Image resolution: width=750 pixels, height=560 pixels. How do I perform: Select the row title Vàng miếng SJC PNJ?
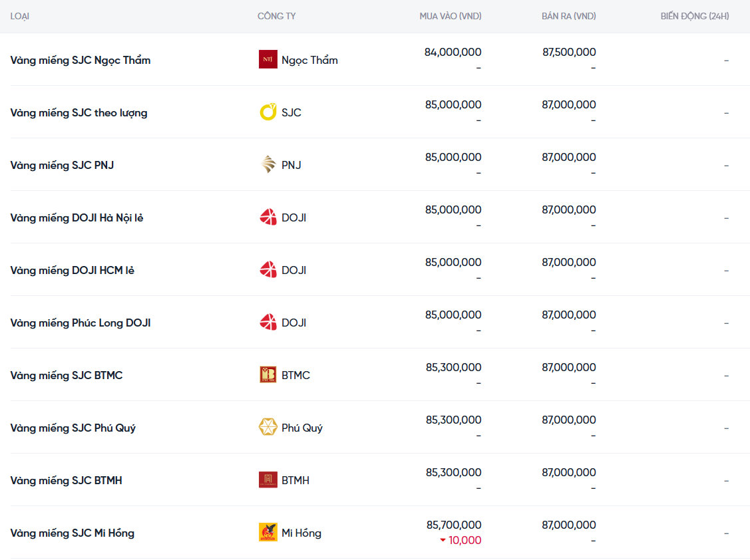[62, 166]
